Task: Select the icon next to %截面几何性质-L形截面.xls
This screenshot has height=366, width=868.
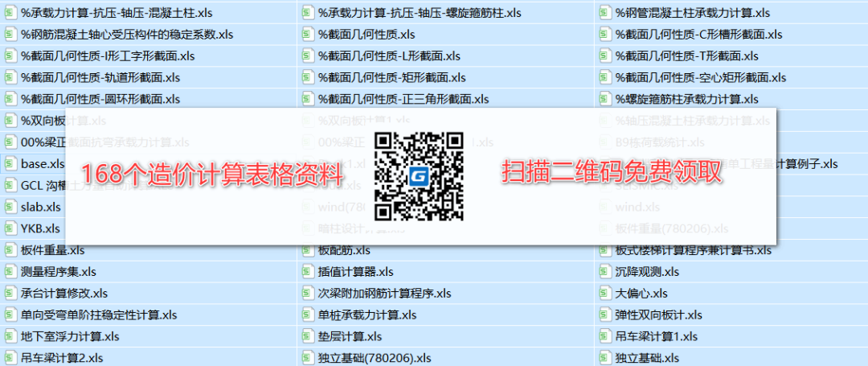Action: click(x=308, y=56)
